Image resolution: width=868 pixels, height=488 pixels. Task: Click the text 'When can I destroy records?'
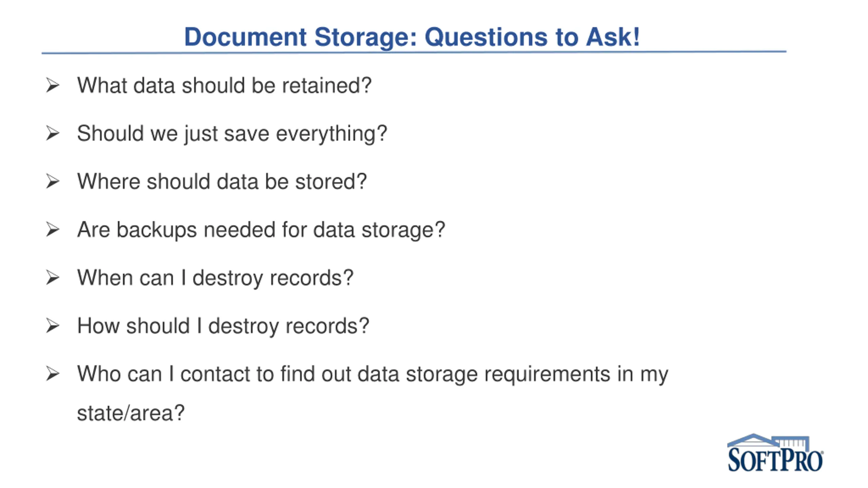[x=215, y=278]
